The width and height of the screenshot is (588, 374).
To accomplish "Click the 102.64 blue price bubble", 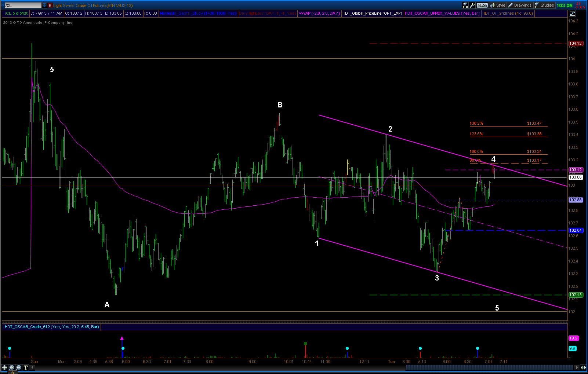I will pos(576,230).
